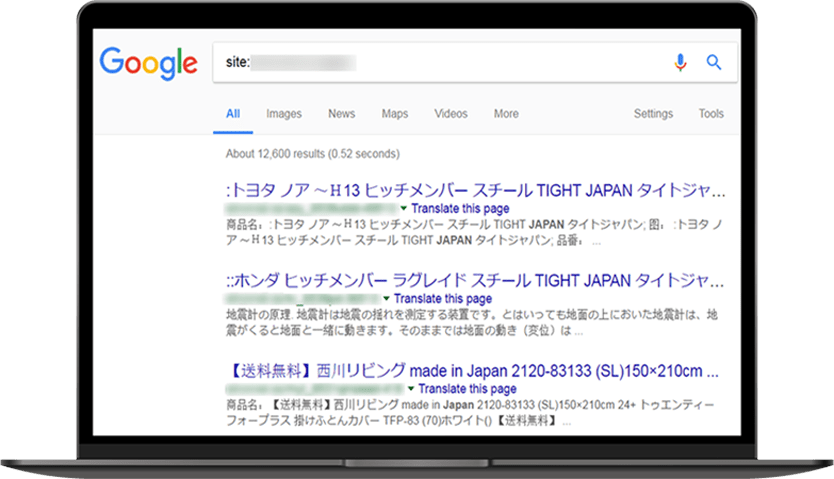Click the 地震計の原理 snippet text
This screenshot has height=479, width=834.
point(472,323)
